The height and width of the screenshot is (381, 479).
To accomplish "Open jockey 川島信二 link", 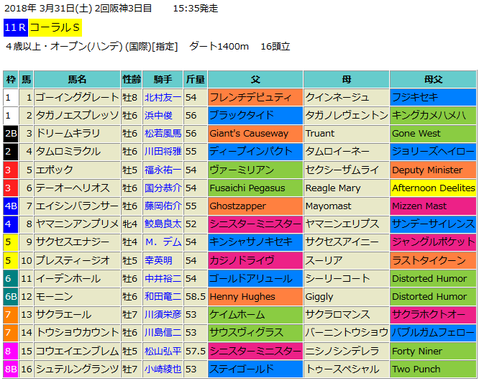I will [163, 332].
